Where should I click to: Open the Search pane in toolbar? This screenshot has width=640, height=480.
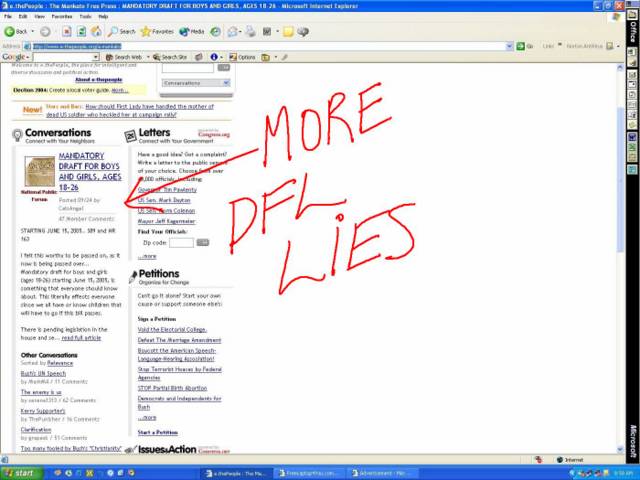click(122, 31)
